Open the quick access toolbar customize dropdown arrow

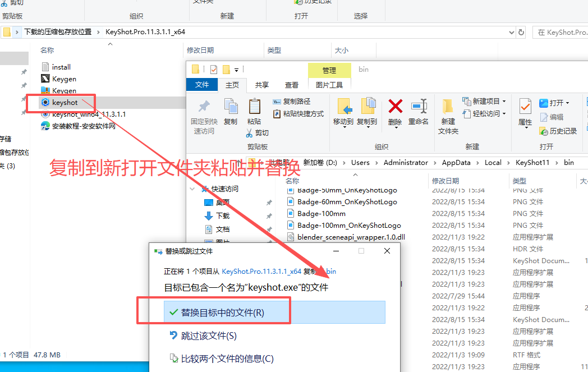pos(236,70)
